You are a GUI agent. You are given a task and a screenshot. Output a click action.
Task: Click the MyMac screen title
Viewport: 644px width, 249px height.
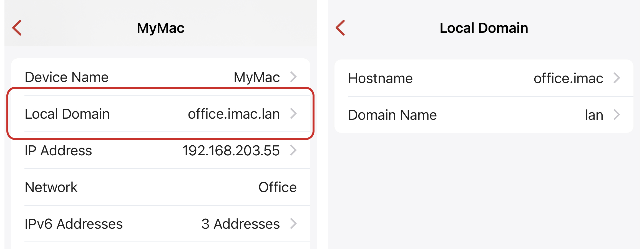161,28
